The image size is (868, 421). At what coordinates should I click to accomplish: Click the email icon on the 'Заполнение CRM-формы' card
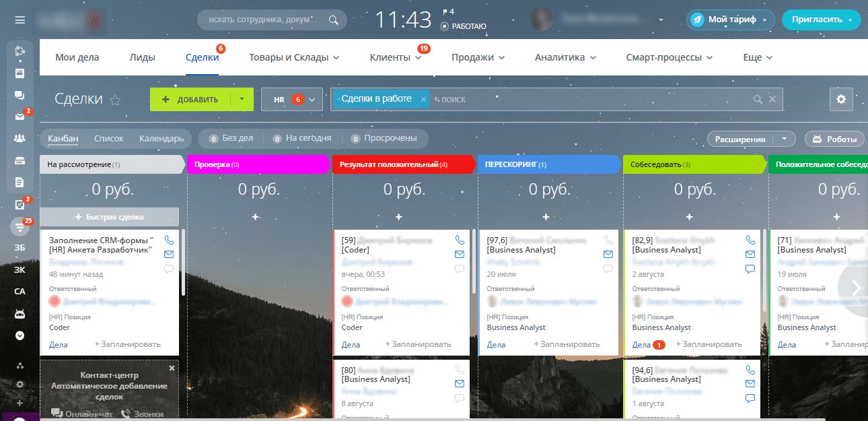coord(169,254)
